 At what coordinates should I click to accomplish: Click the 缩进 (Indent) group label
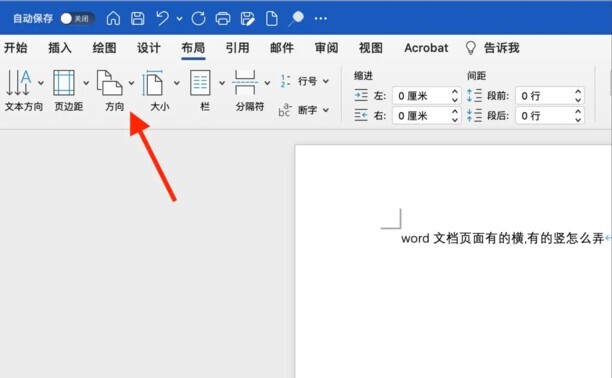363,76
